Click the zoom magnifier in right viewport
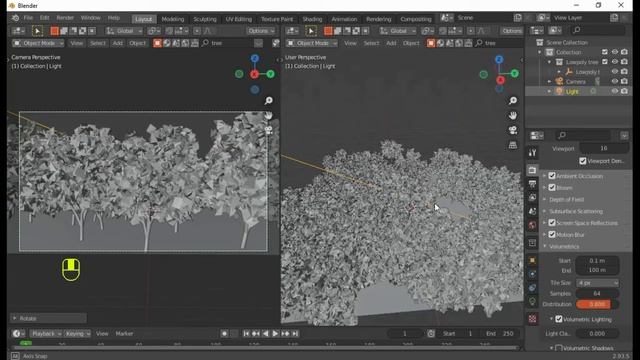This screenshot has height=360, width=640. [513, 100]
